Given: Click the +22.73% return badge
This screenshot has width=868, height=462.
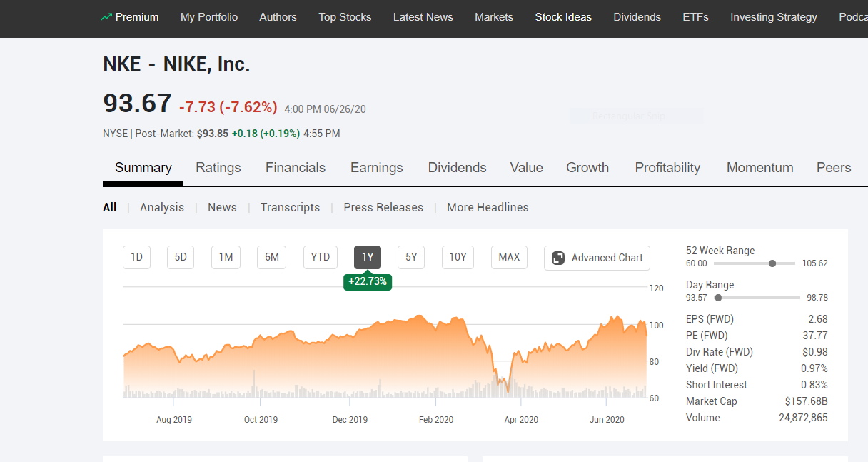Looking at the screenshot, I should point(368,281).
